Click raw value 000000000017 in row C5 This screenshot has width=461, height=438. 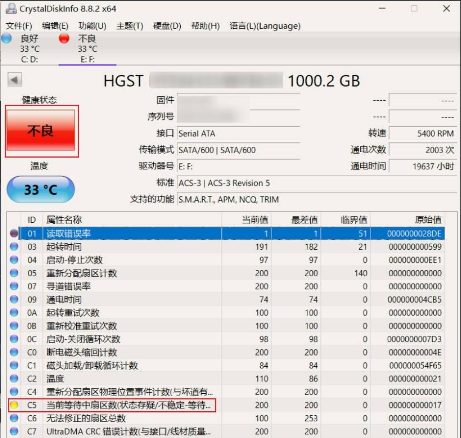point(415,405)
